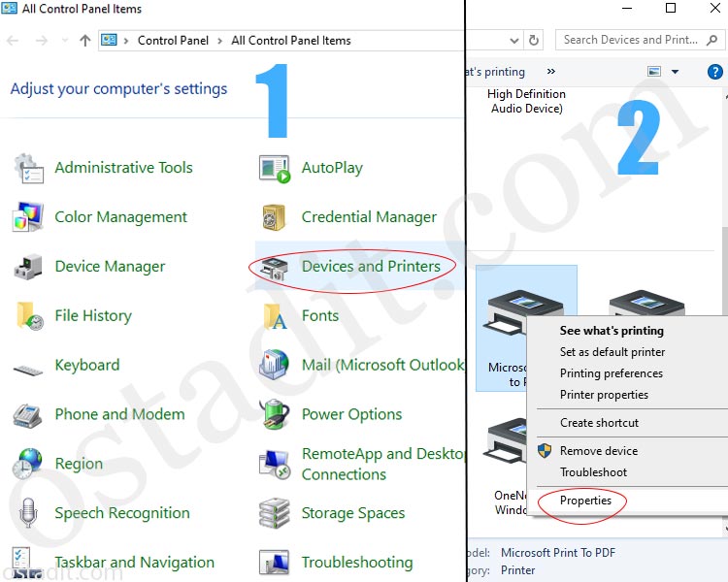The height and width of the screenshot is (582, 728).
Task: Expand the toolbar overflow chevron
Action: click(551, 72)
